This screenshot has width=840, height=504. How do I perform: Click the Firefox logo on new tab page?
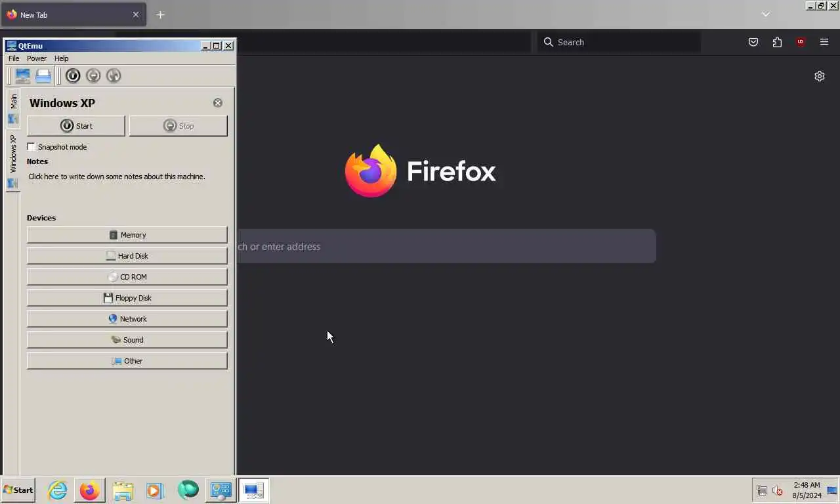421,171
